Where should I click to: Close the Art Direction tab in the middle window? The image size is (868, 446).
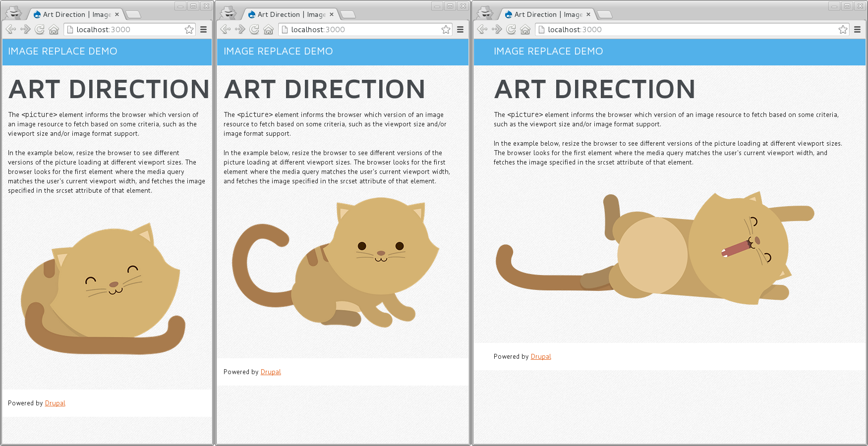(332, 14)
